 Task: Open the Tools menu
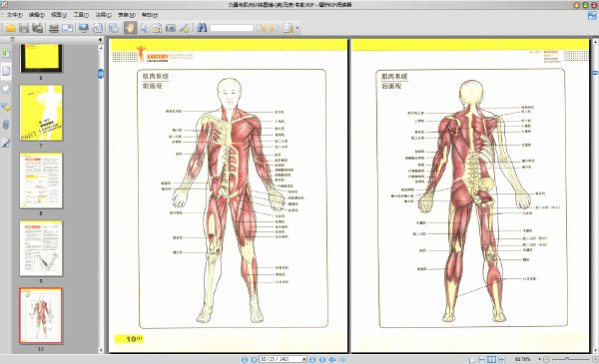pyautogui.click(x=81, y=15)
